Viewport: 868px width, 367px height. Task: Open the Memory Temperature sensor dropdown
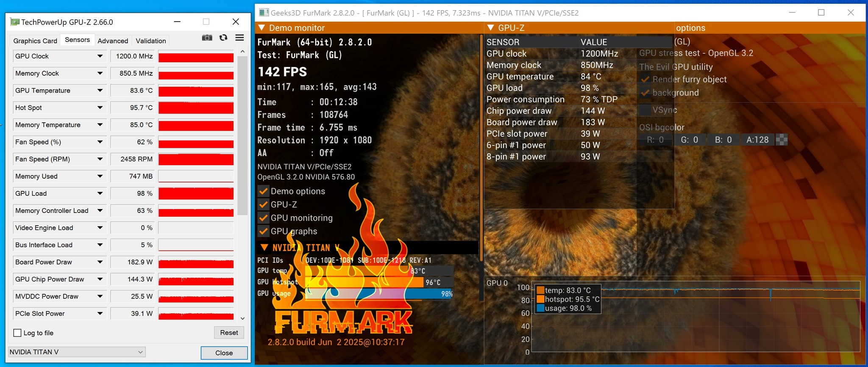(100, 125)
